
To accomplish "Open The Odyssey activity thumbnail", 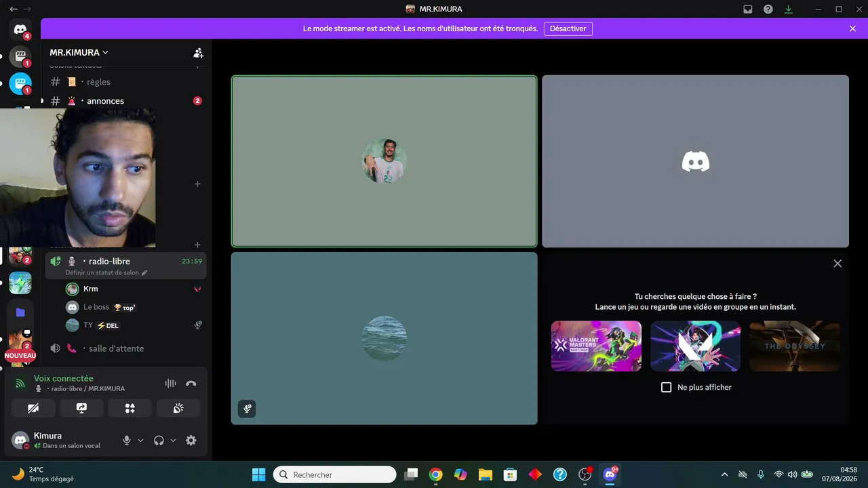I will click(x=795, y=346).
